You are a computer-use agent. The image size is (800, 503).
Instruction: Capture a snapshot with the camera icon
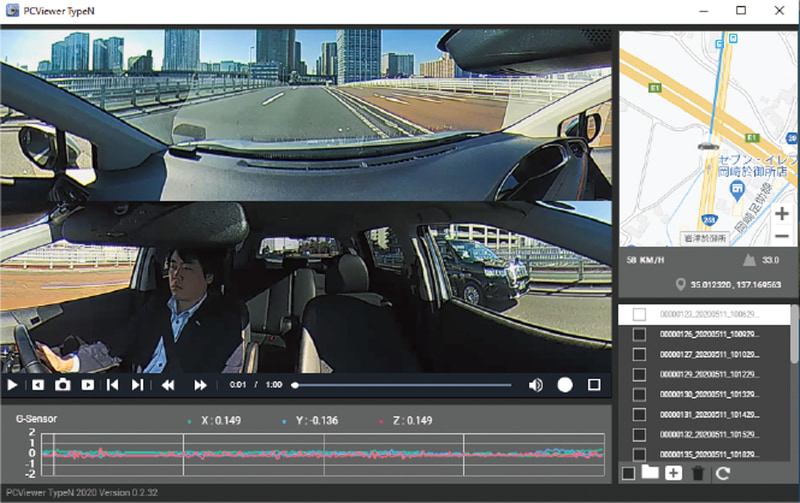(62, 385)
